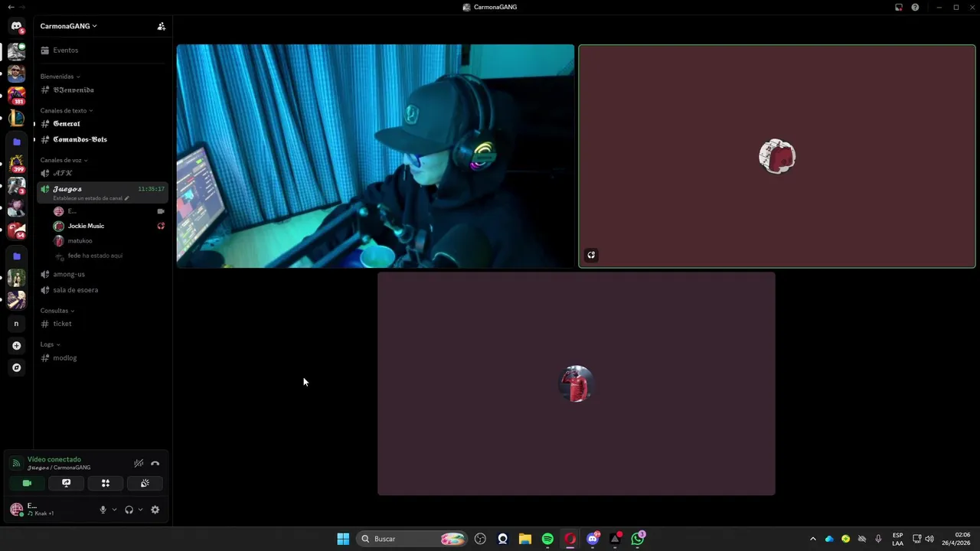Focus the webcam video tile

(375, 156)
